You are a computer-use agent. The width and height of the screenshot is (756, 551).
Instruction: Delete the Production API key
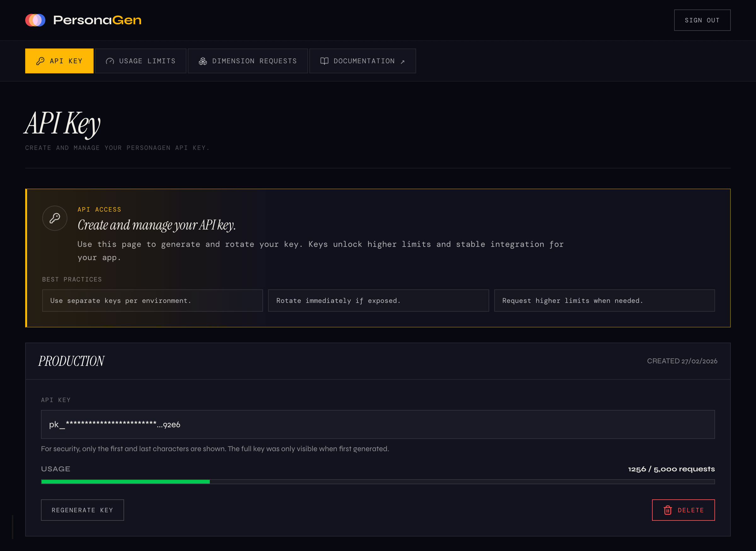click(x=683, y=510)
